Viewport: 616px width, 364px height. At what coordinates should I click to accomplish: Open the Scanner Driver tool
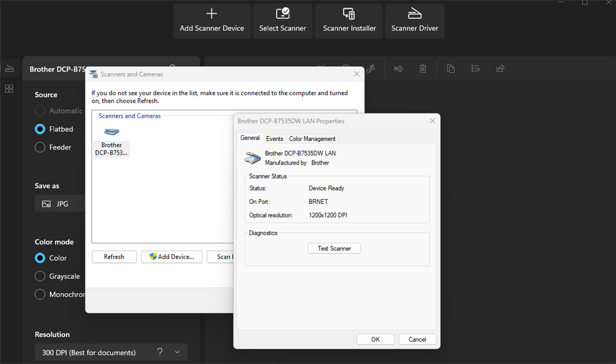pyautogui.click(x=414, y=21)
